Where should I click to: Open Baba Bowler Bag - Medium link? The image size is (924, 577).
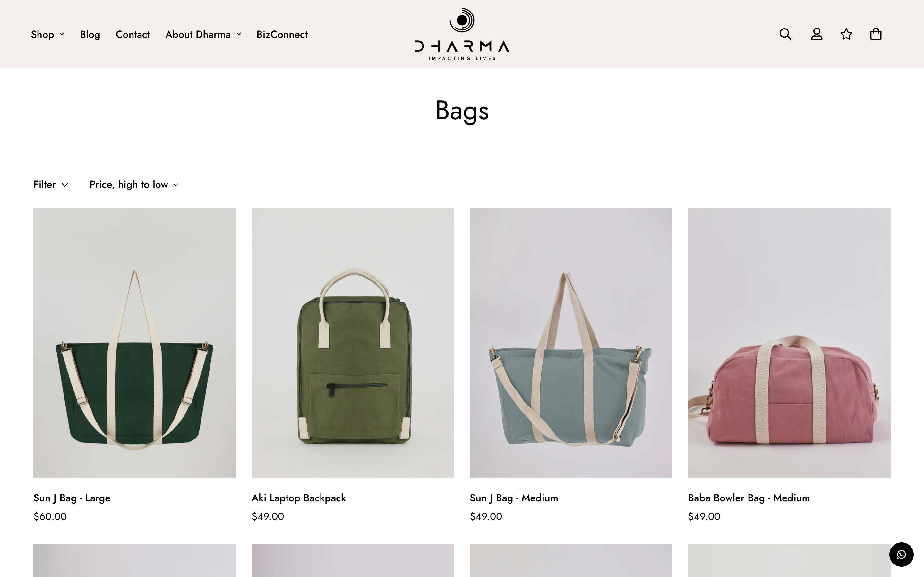pos(749,498)
